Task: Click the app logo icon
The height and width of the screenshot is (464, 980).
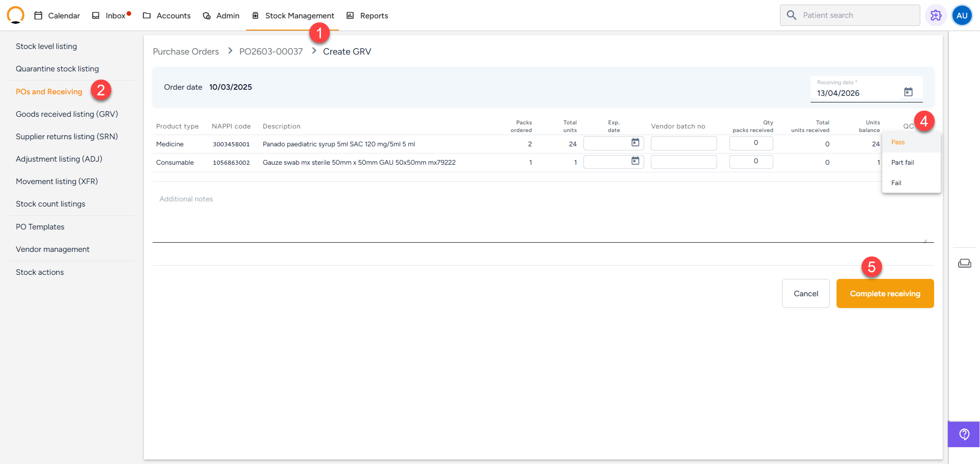Action: [x=15, y=15]
